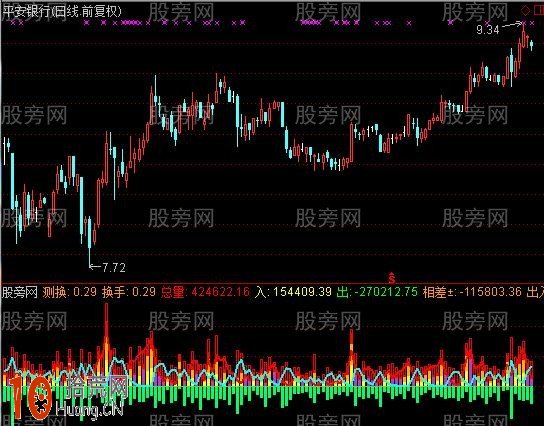Click the 出: -270212.75 outflow value
544x426 pixels.
(377, 292)
